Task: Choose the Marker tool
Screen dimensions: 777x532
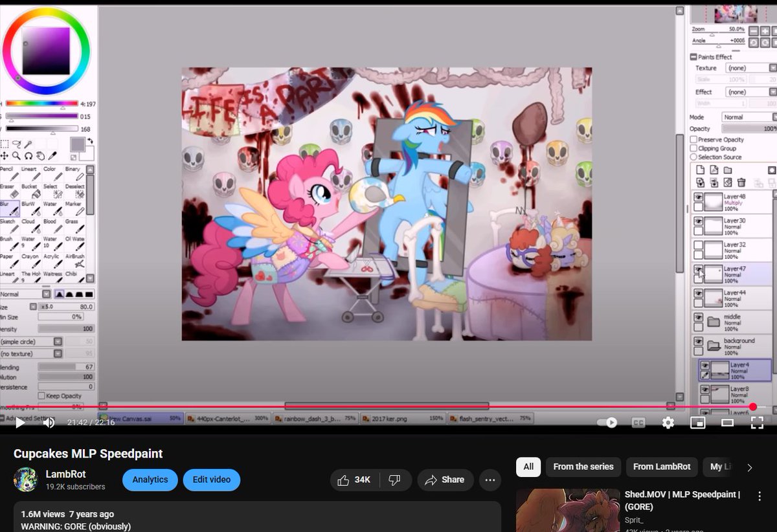Action: tap(74, 209)
